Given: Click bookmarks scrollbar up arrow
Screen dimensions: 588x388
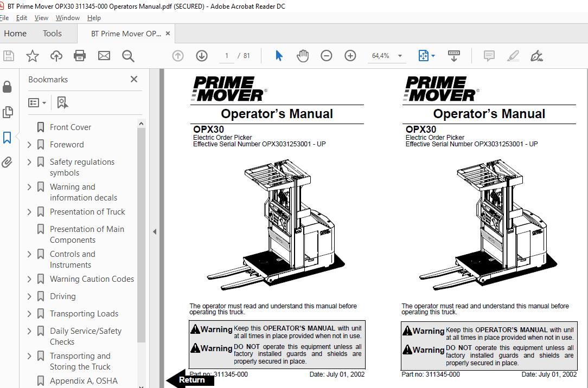Looking at the screenshot, I should click(141, 124).
